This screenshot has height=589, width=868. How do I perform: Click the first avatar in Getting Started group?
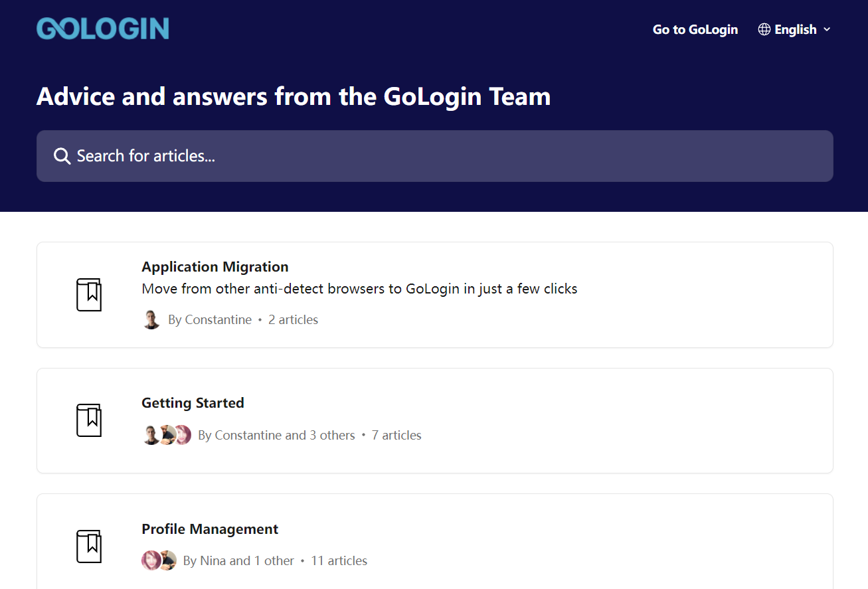click(x=151, y=435)
